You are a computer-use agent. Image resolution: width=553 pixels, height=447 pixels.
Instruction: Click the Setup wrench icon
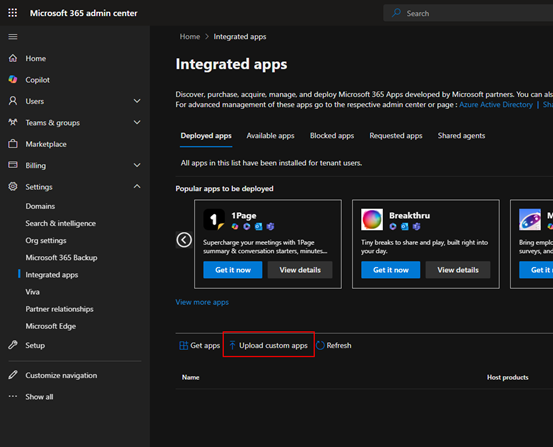[13, 345]
